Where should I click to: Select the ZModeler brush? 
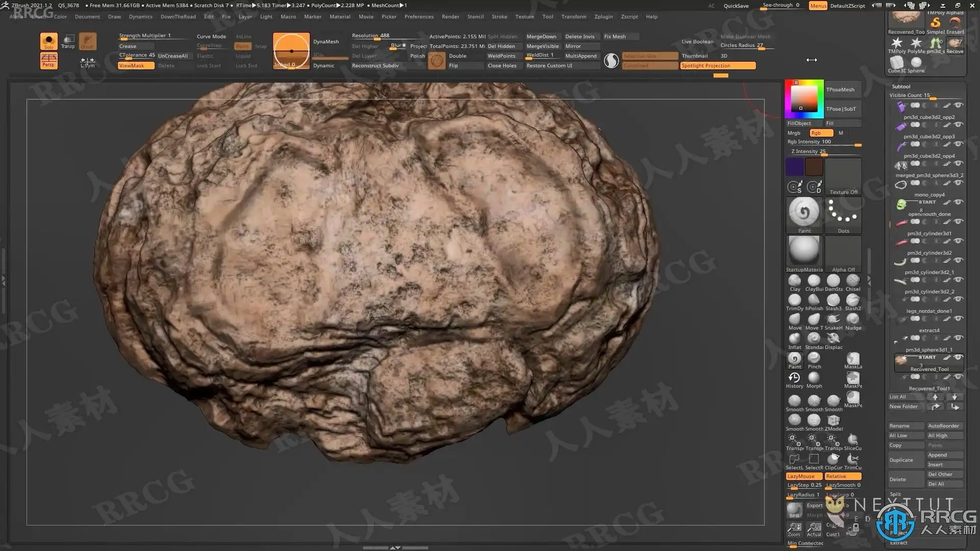pyautogui.click(x=834, y=422)
